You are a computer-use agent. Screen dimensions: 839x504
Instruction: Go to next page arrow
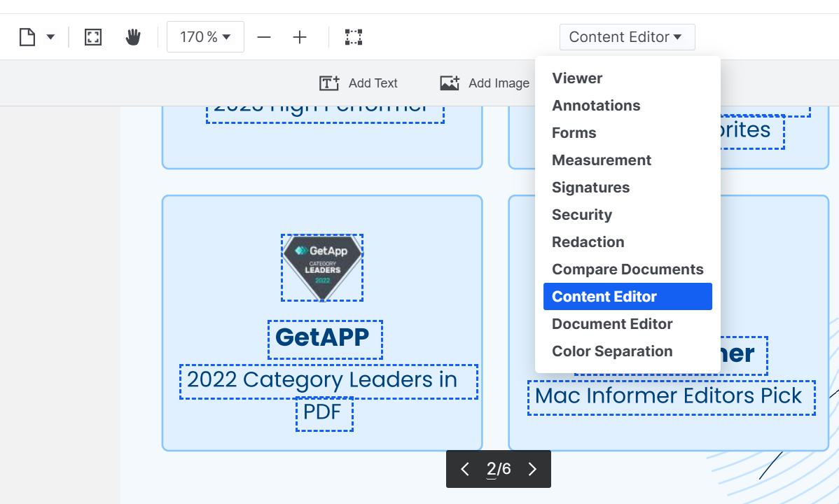click(x=532, y=469)
